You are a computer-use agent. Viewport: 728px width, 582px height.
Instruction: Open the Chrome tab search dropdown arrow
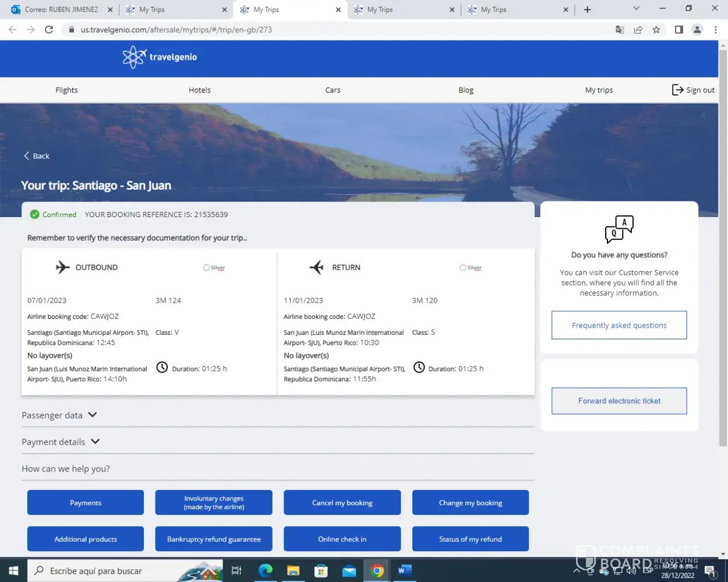pyautogui.click(x=636, y=9)
